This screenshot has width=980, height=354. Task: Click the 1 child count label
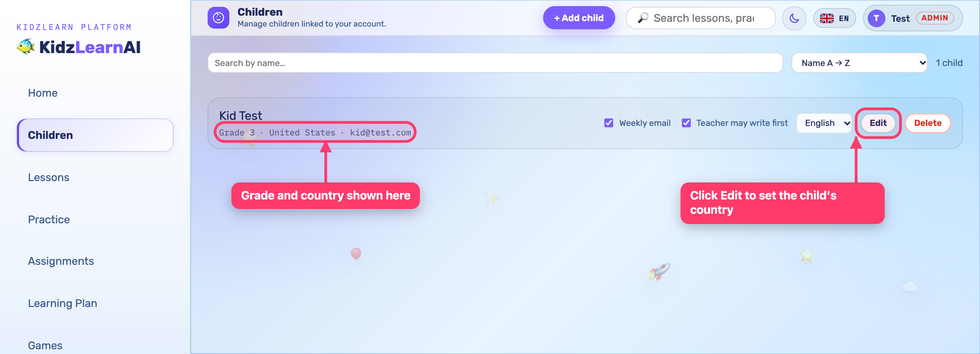(x=949, y=63)
